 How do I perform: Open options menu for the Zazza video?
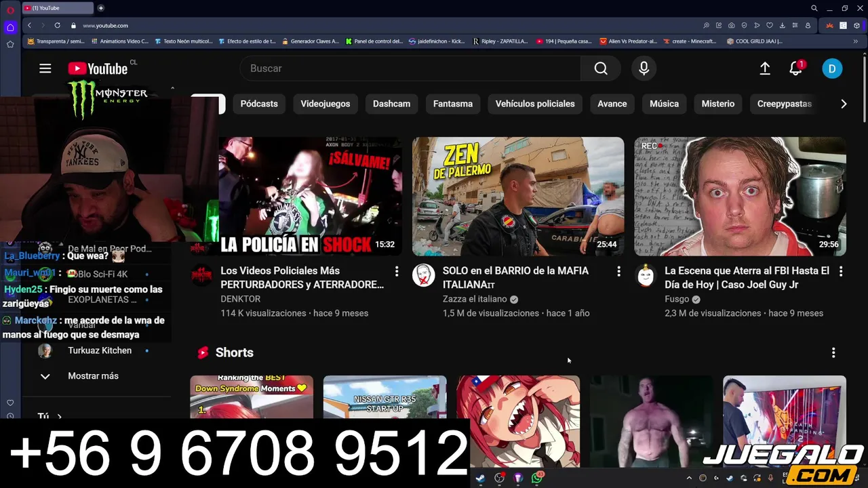click(618, 271)
